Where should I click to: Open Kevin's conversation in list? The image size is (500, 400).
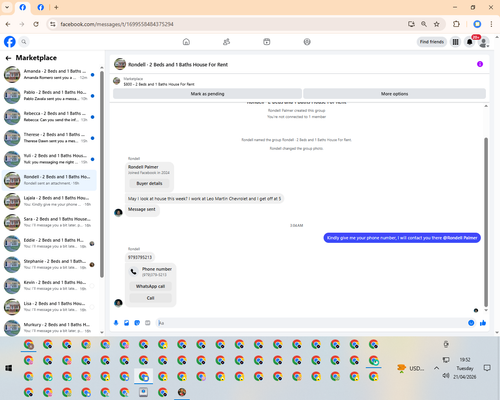click(49, 286)
